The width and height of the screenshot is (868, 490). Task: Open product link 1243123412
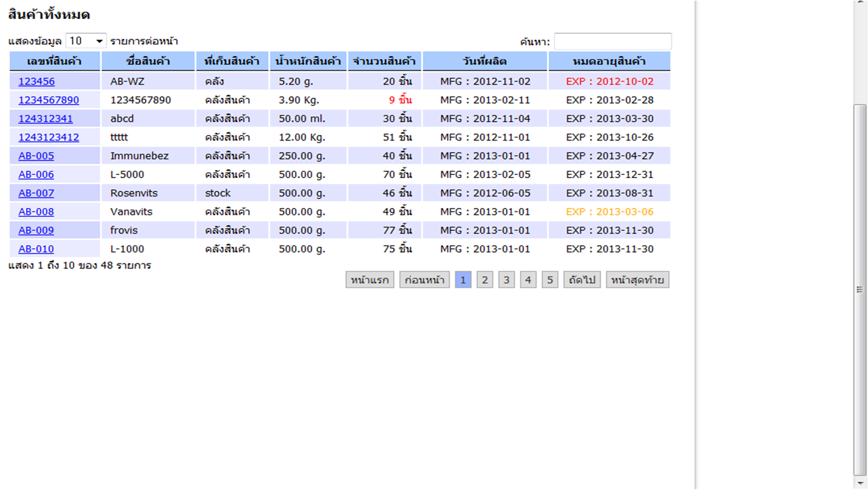point(49,137)
